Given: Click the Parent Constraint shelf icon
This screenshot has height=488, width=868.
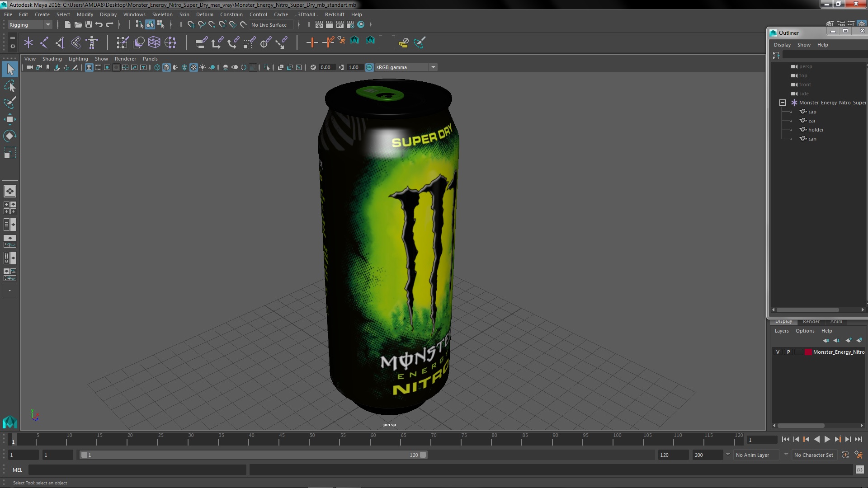Looking at the screenshot, I should click(201, 42).
